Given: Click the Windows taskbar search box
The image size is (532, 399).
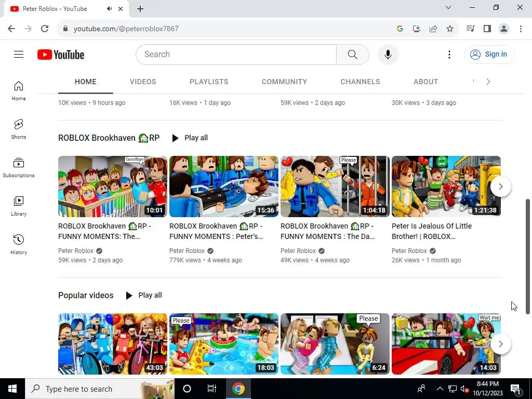Looking at the screenshot, I should (x=100, y=389).
